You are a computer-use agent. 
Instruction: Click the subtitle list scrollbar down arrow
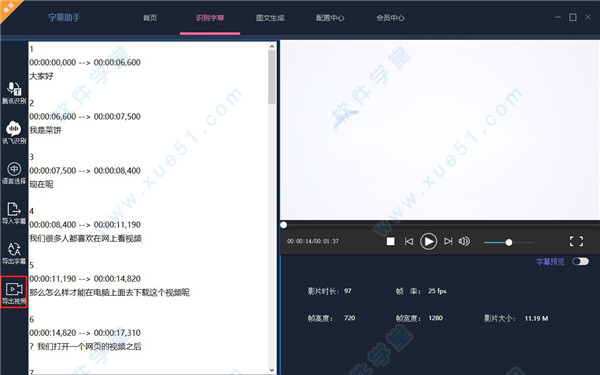pos(272,370)
